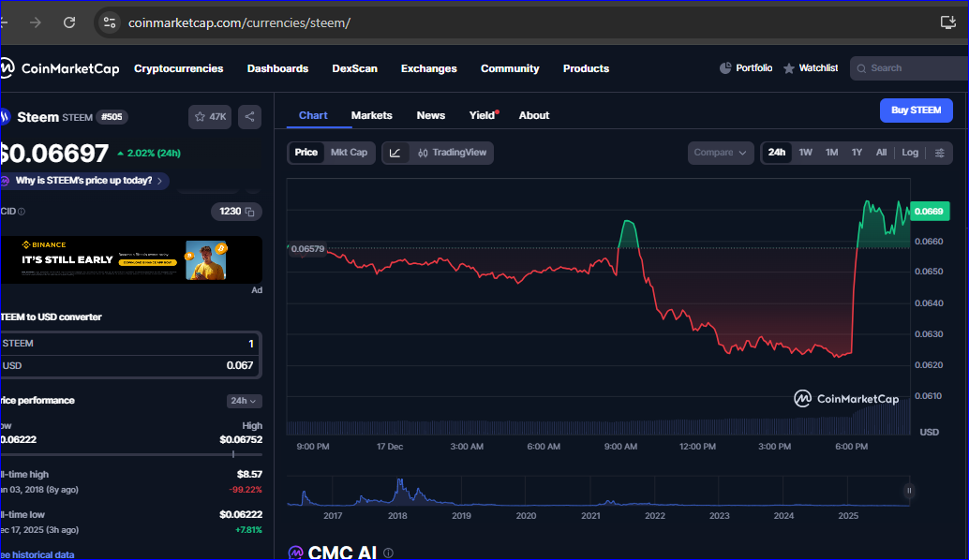
Task: Edit USD amount in converter
Action: click(129, 365)
